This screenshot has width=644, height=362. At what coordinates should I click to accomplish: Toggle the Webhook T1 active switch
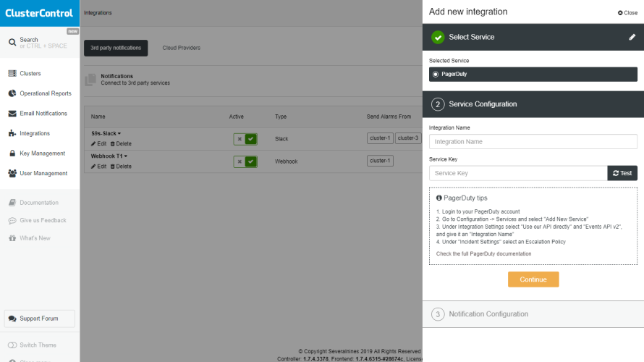tap(245, 161)
